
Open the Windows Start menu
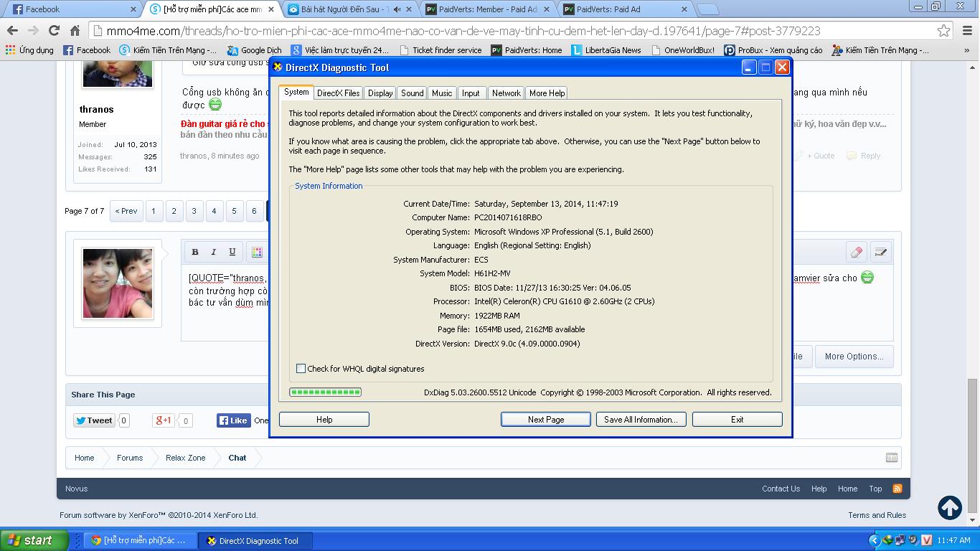(34, 540)
